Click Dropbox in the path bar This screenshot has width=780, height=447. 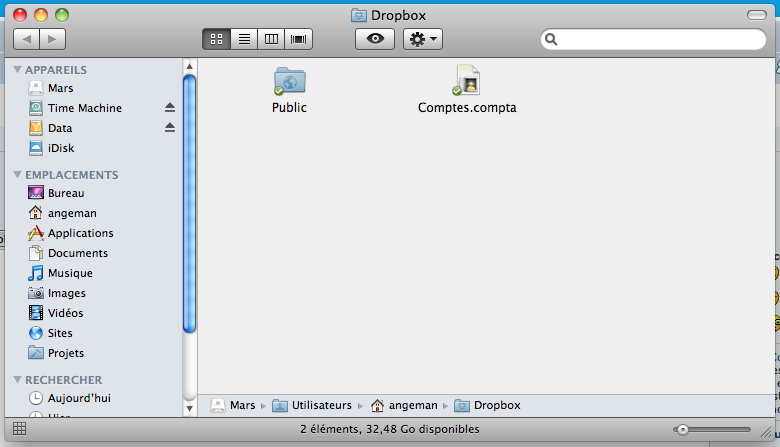488,405
